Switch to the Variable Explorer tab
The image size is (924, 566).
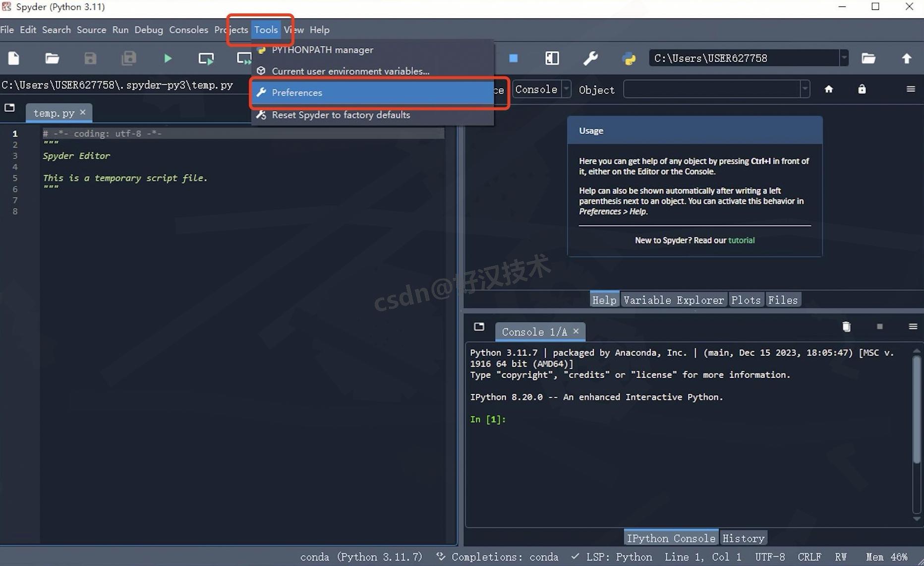point(673,299)
